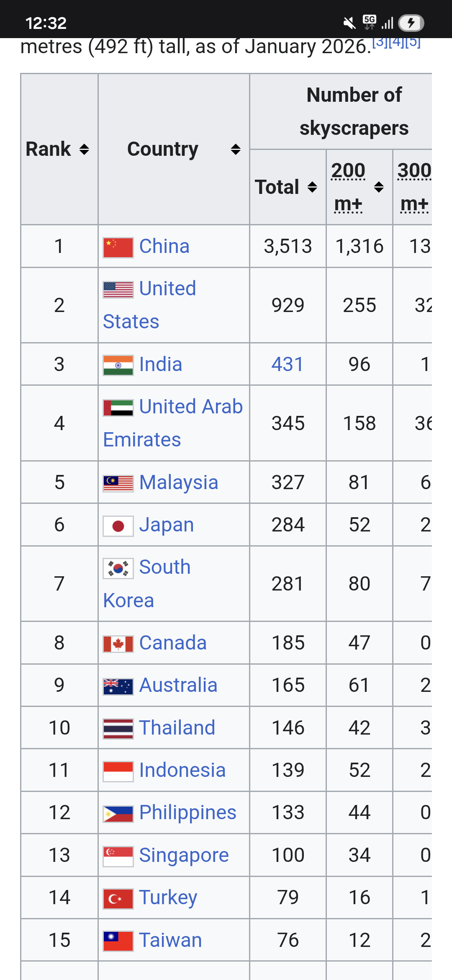
Task: Tap the India flag icon
Action: 118,365
